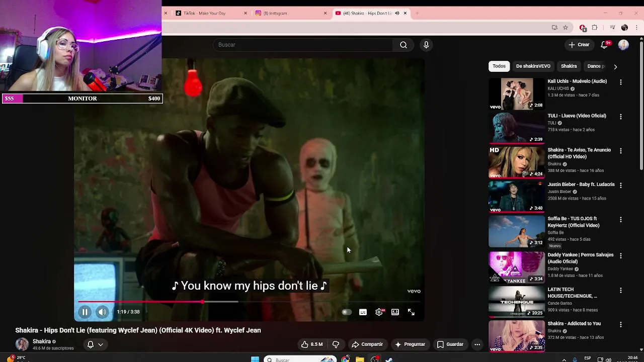
Task: Share the video via Compartir
Action: (367, 344)
